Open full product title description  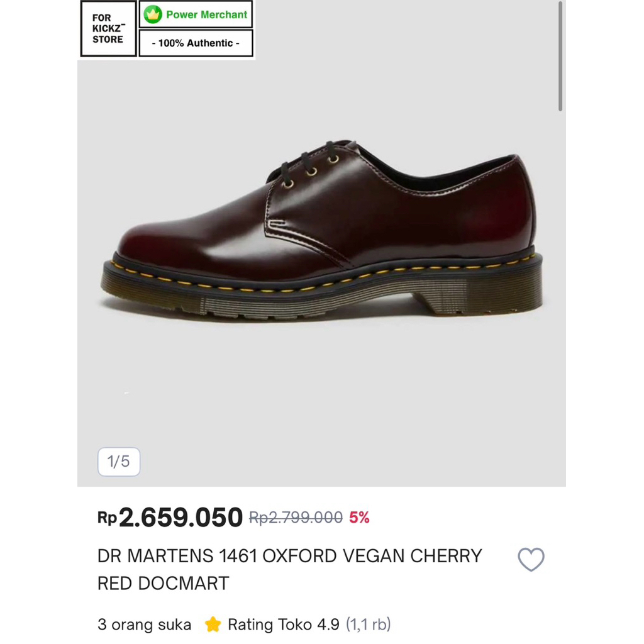click(289, 569)
